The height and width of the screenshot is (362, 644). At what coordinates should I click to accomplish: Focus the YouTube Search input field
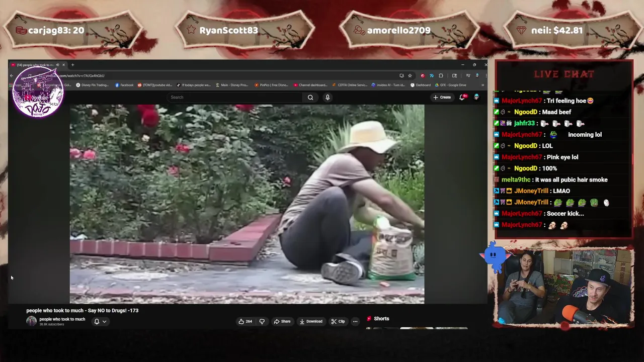coord(235,98)
